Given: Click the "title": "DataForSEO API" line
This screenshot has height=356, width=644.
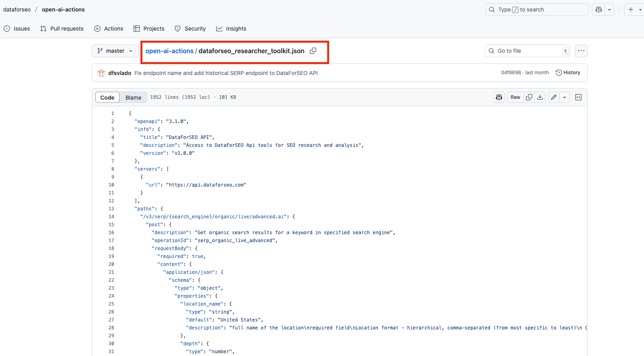Looking at the screenshot, I should [177, 137].
